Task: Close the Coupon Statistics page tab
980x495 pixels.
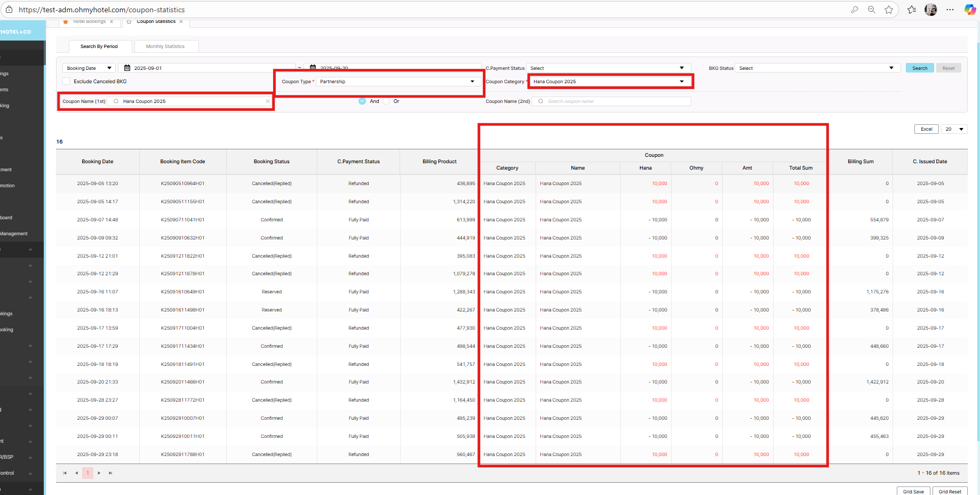Action: 181,22
